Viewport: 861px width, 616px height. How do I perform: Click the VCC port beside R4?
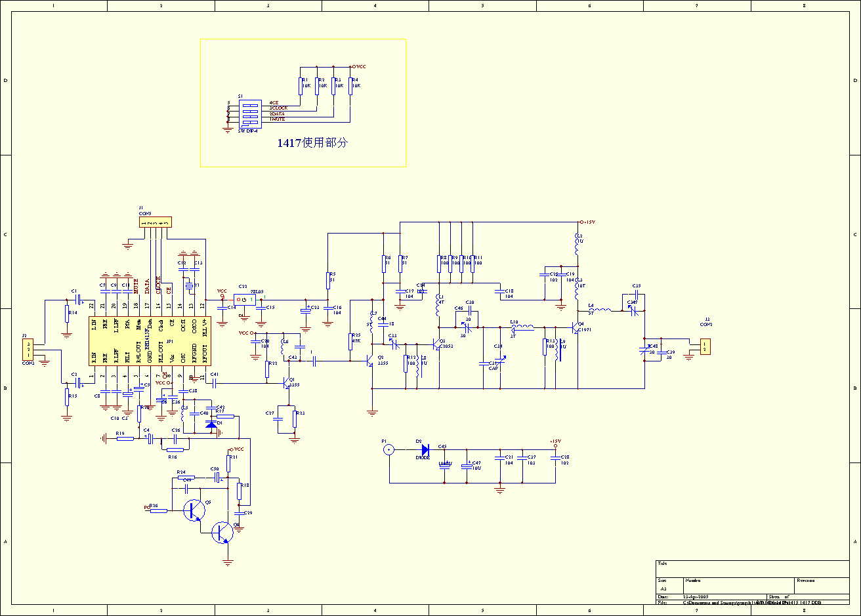point(359,67)
